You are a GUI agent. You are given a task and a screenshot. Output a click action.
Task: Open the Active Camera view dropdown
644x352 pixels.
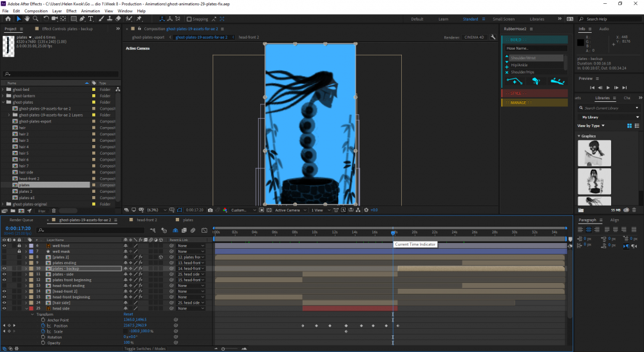tap(290, 210)
